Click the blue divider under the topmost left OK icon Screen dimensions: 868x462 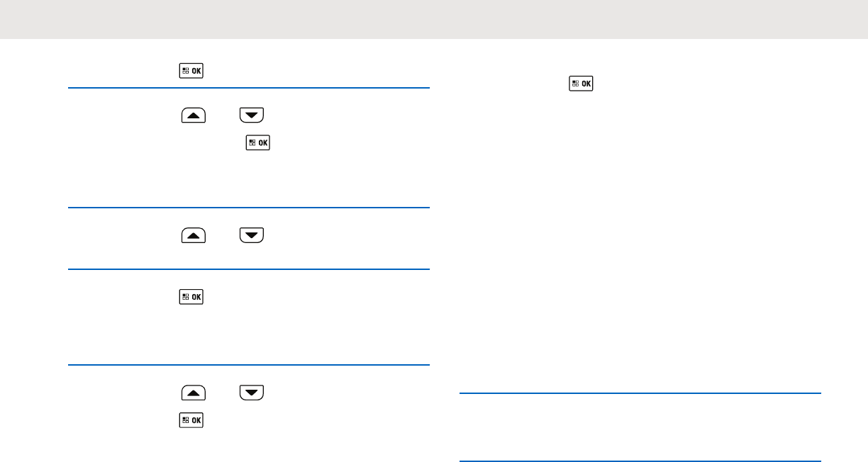coord(248,88)
